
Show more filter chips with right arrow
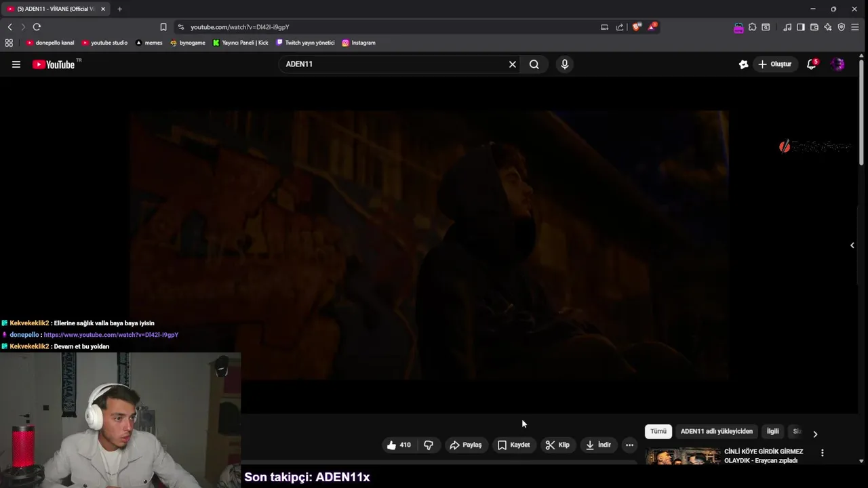(815, 434)
